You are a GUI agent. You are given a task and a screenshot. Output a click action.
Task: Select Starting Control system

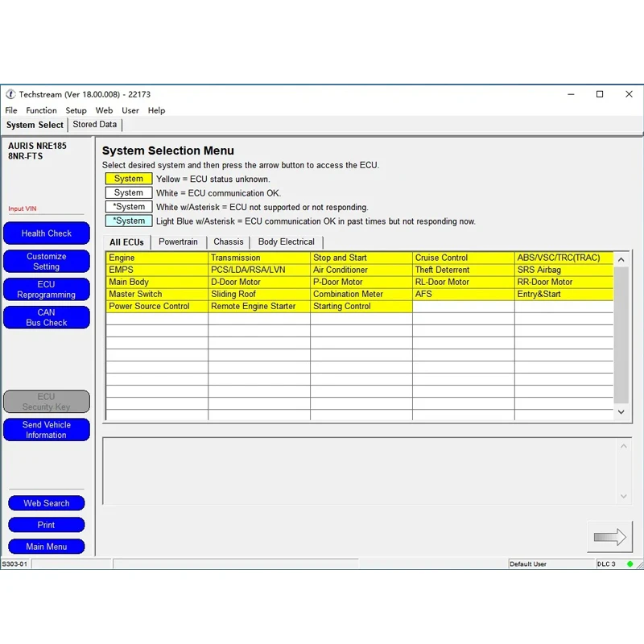pyautogui.click(x=361, y=307)
